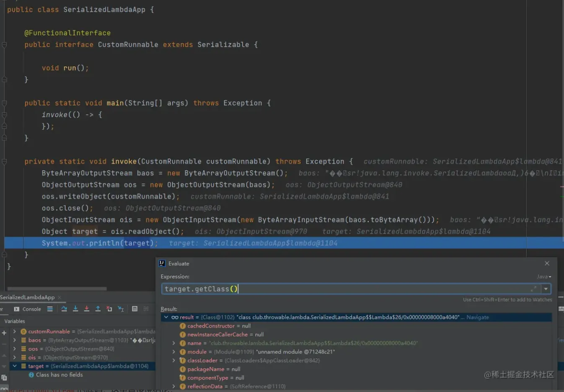The image size is (564, 392).
Task: Click the "Class has no fields" message
Action: click(60, 375)
